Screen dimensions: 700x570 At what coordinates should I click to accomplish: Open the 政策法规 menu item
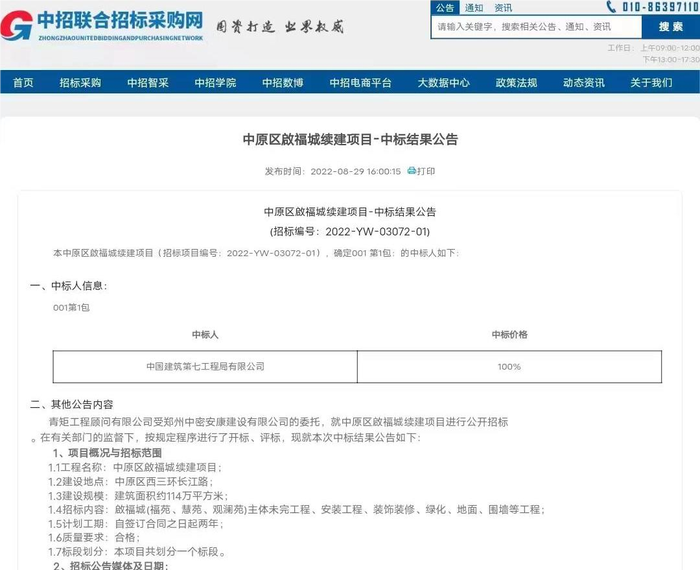(x=516, y=83)
